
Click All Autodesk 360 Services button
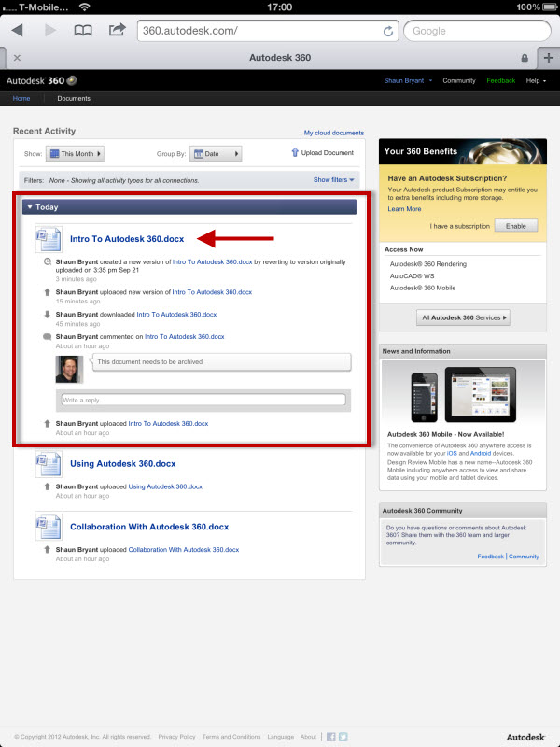tap(463, 317)
